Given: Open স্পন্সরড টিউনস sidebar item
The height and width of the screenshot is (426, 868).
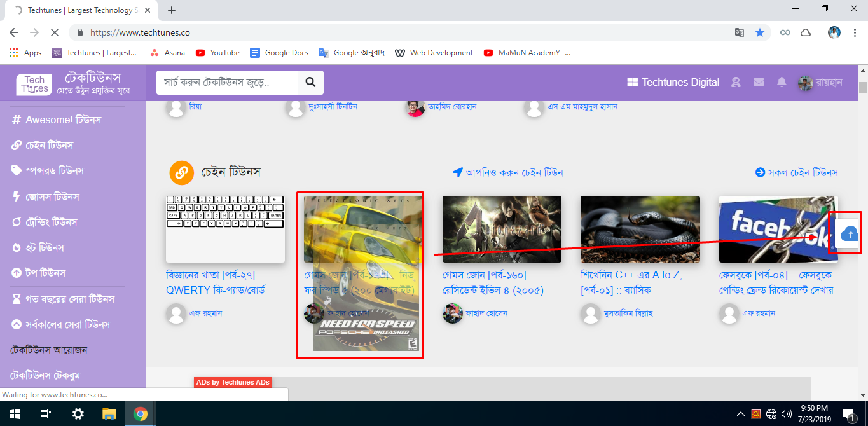Looking at the screenshot, I should pyautogui.click(x=48, y=170).
